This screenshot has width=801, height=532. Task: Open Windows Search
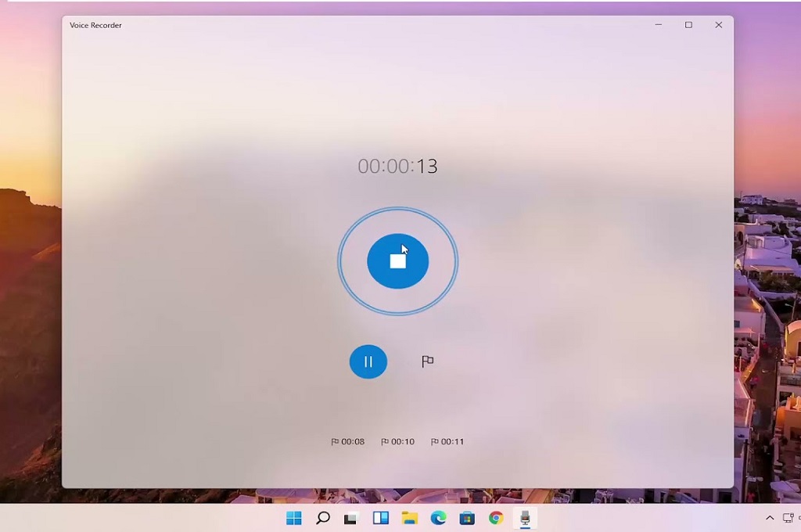pos(323,518)
